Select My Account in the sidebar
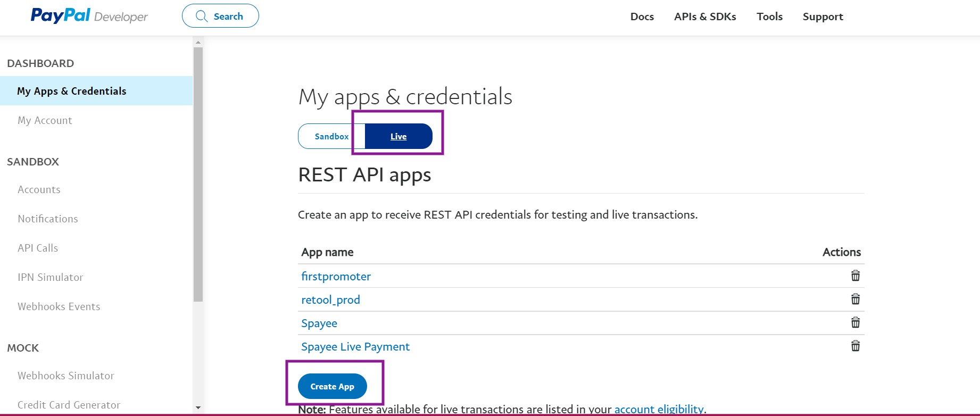The image size is (980, 416). (45, 120)
